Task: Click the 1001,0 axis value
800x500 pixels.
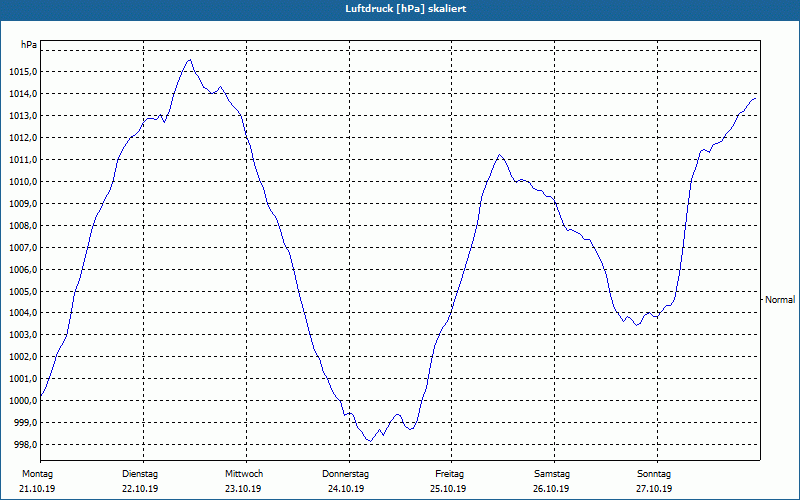Action: [x=23, y=379]
